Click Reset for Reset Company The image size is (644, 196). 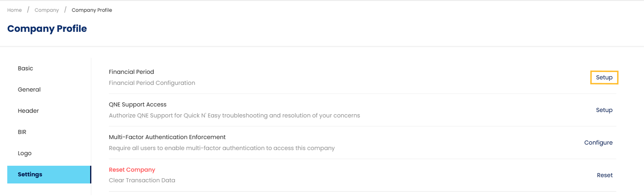[x=605, y=175]
